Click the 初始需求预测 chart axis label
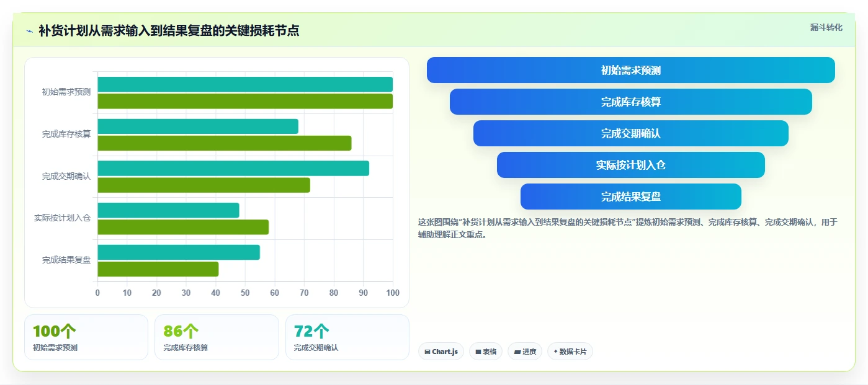This screenshot has width=868, height=385. (66, 92)
